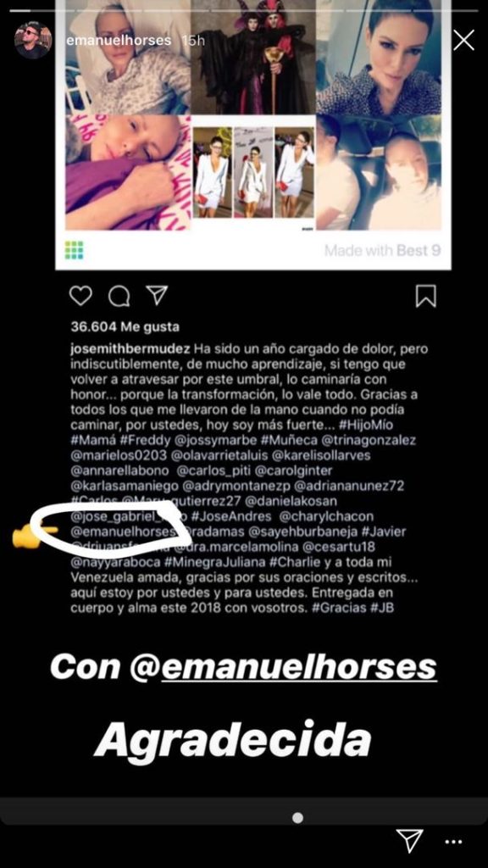Tap the page indicator dot at bottom
Image resolution: width=488 pixels, height=868 pixels.
[x=297, y=818]
